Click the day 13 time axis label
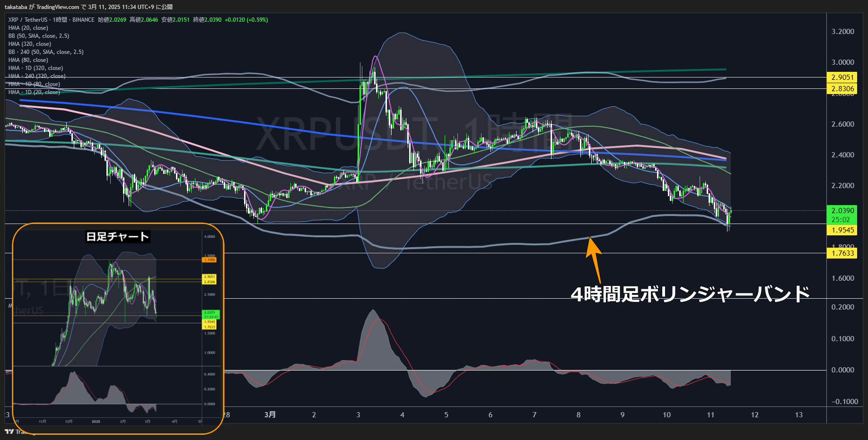Image resolution: width=868 pixels, height=440 pixels. (x=799, y=415)
